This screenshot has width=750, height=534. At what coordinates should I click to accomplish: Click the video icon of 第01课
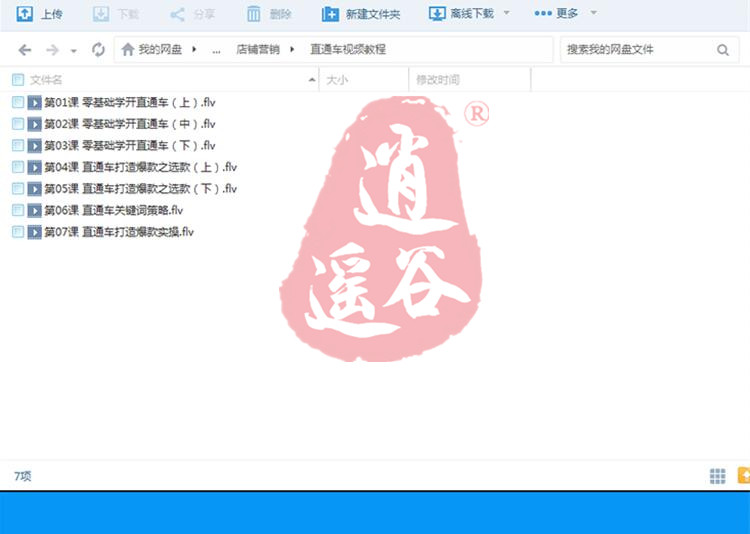coord(34,103)
